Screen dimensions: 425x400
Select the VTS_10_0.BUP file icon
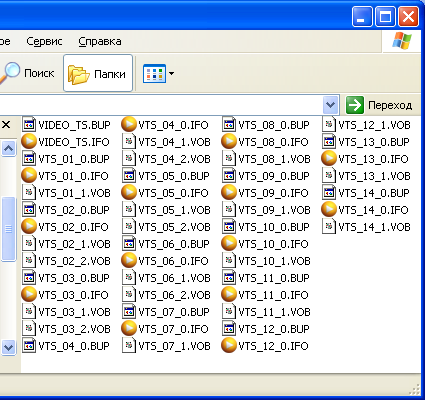(x=229, y=227)
